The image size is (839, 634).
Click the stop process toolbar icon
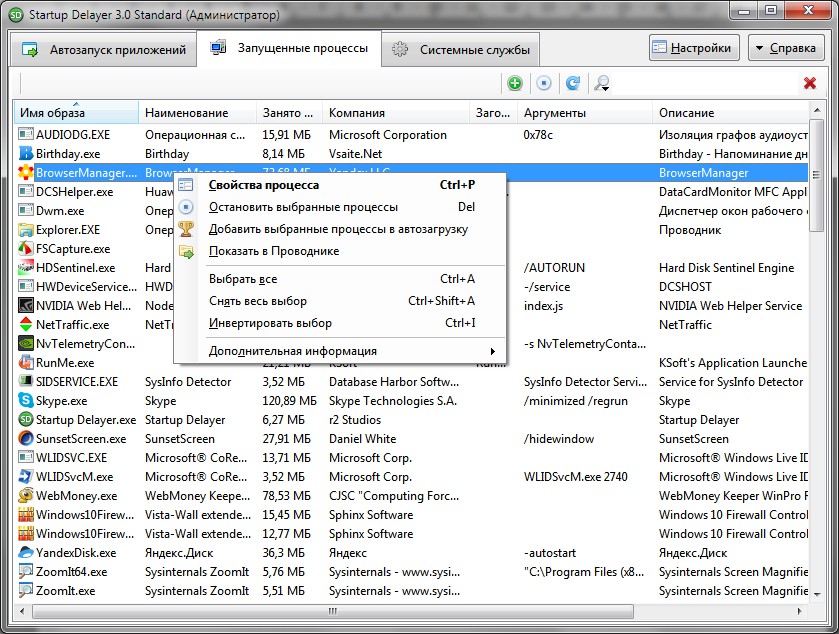[544, 83]
